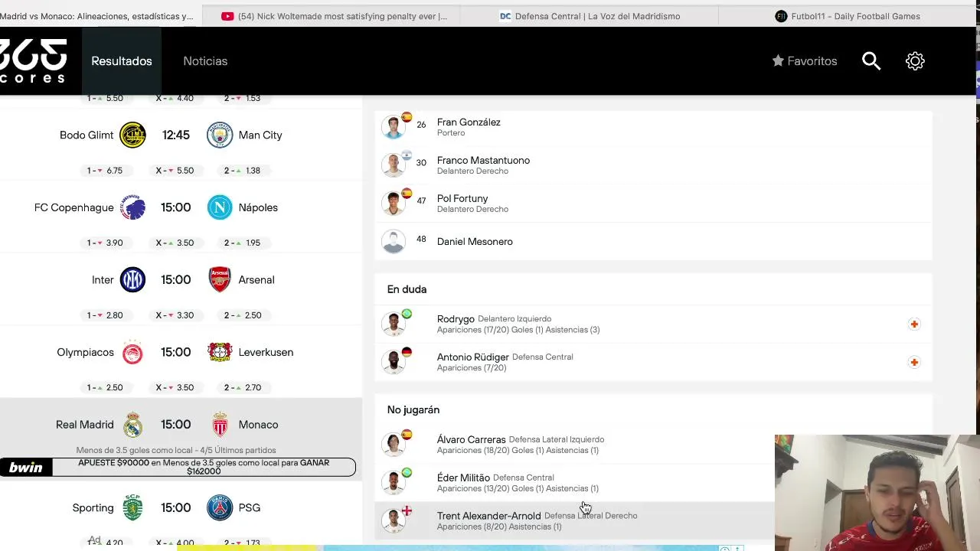Click the bwin logo on the betting banner

click(x=26, y=468)
